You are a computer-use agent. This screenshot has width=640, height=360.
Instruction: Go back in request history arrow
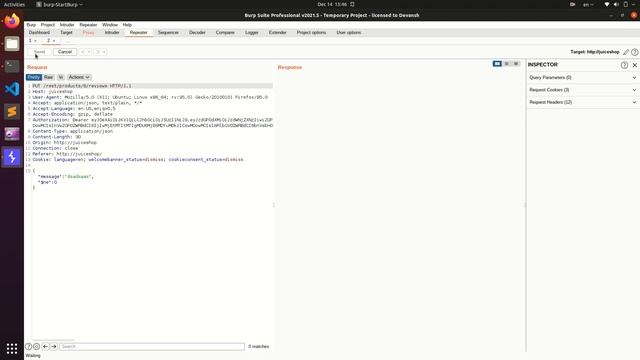coord(82,52)
